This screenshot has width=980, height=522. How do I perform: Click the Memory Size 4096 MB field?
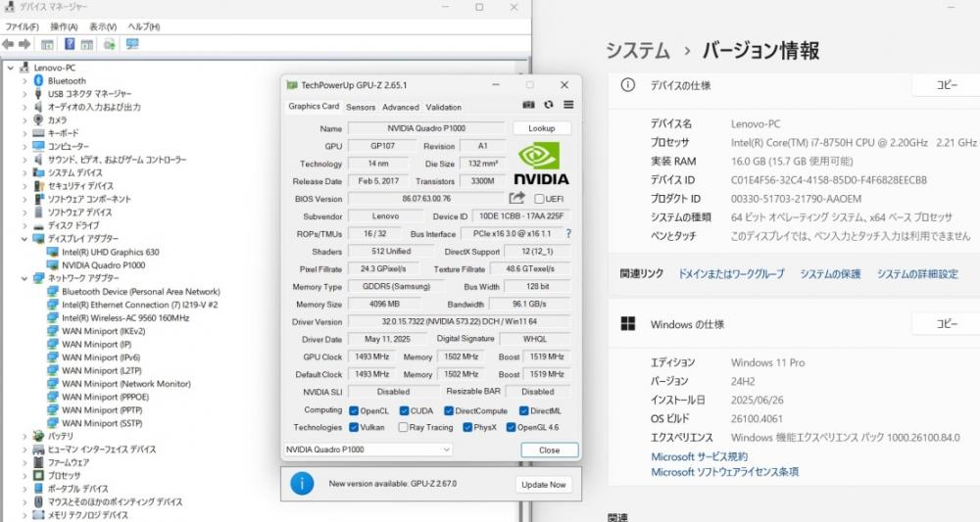pyautogui.click(x=384, y=304)
